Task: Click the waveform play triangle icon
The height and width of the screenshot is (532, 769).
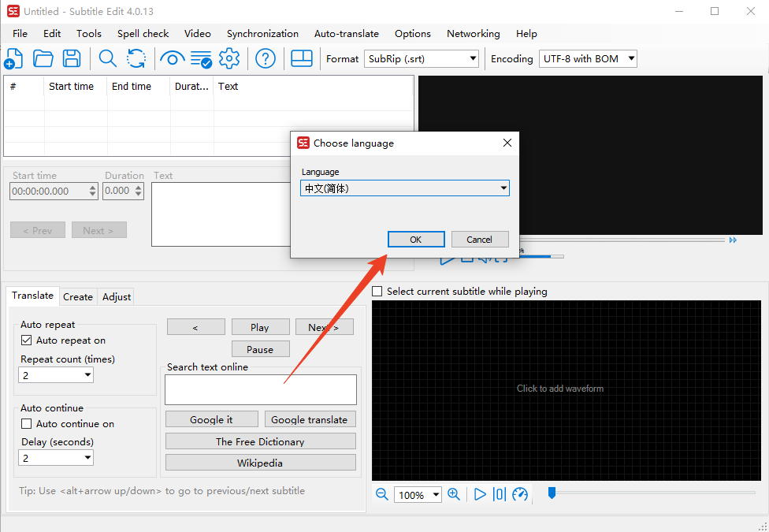Action: (480, 494)
